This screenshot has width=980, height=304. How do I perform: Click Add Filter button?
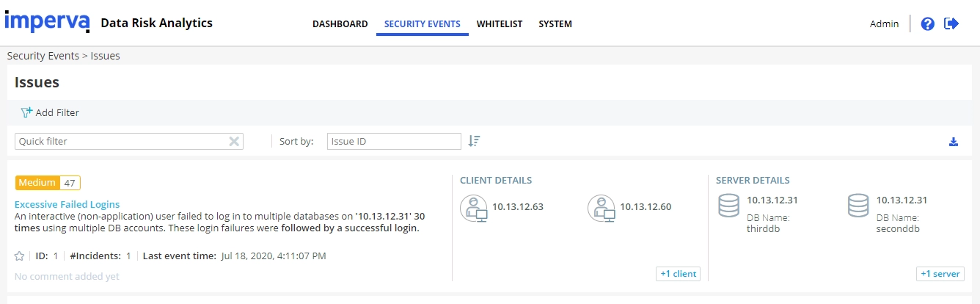[x=50, y=113]
